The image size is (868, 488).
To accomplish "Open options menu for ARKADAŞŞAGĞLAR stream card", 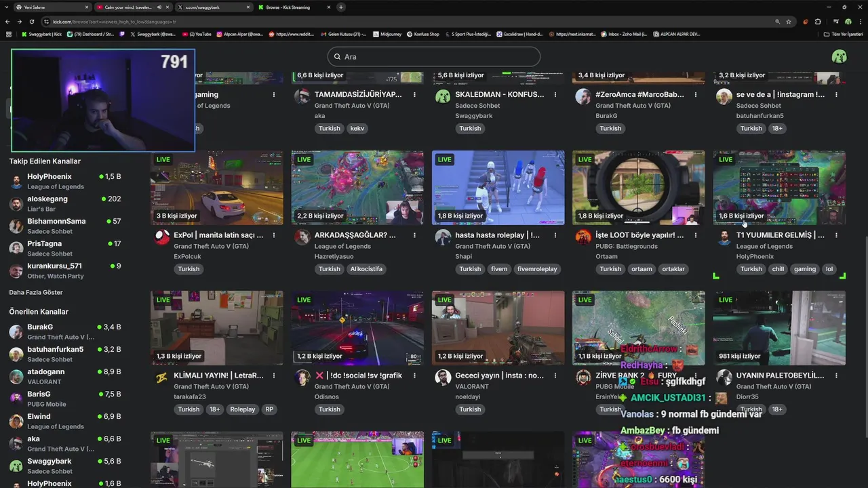I will pos(414,235).
